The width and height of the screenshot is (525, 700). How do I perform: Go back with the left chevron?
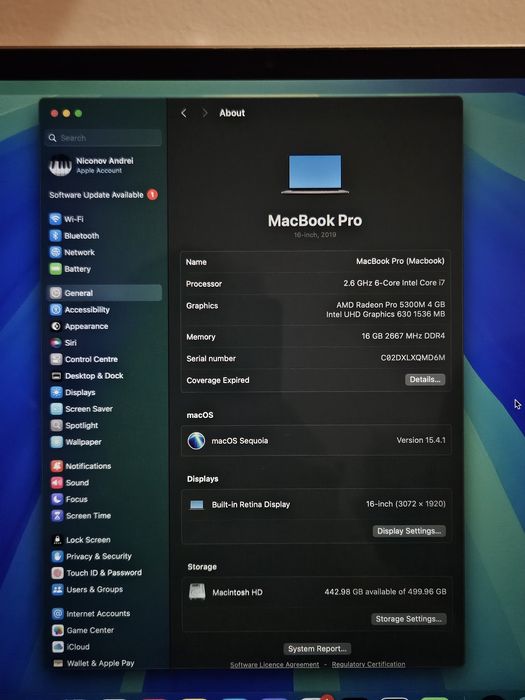(x=184, y=113)
